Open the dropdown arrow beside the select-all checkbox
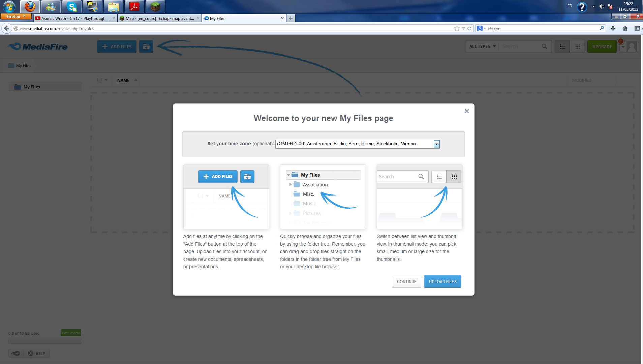 [x=106, y=80]
